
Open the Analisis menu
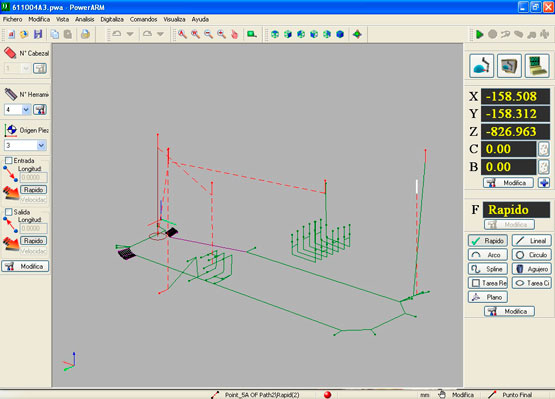click(85, 19)
